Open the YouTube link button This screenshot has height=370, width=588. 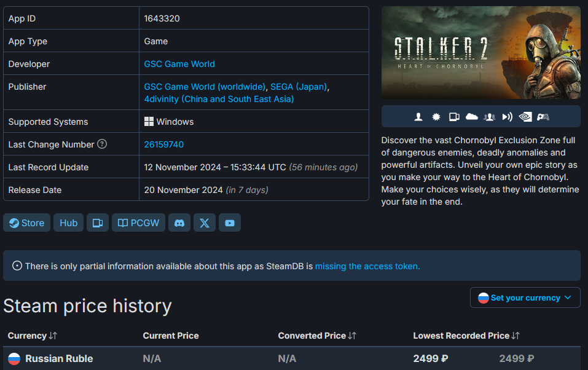tap(230, 223)
